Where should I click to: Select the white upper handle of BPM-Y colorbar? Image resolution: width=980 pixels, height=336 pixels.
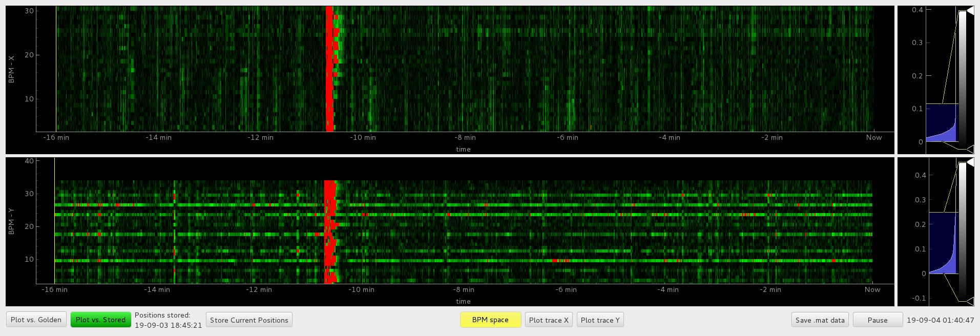point(970,162)
